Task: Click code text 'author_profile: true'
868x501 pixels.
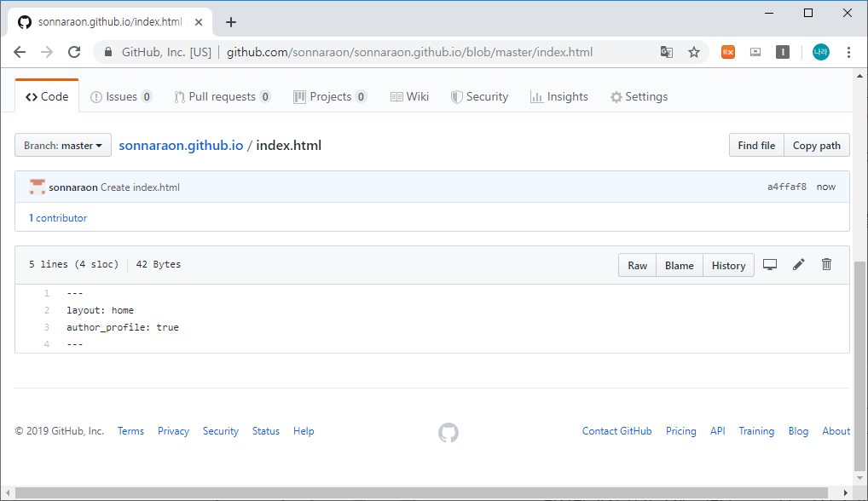Action: (x=122, y=327)
